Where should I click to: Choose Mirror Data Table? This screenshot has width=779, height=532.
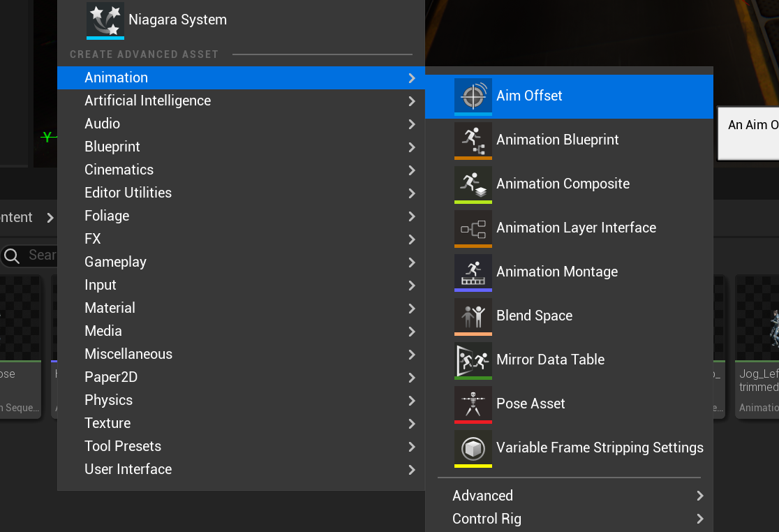pyautogui.click(x=569, y=361)
